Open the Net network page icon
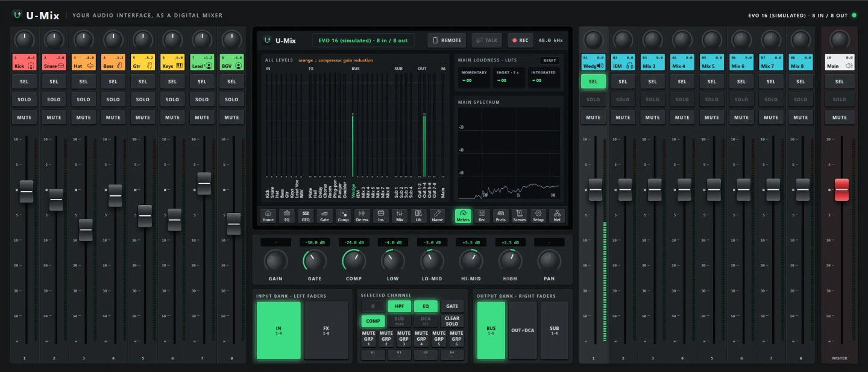The width and height of the screenshot is (868, 372). [557, 216]
